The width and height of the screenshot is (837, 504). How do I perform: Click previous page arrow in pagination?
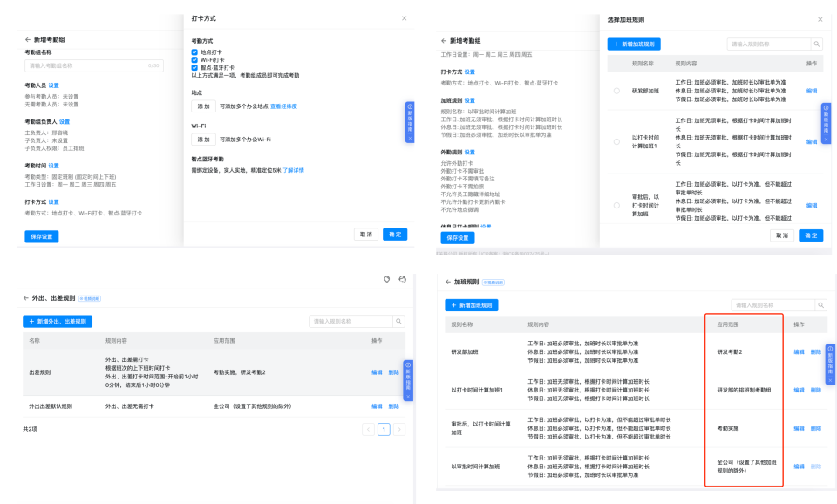(x=368, y=429)
